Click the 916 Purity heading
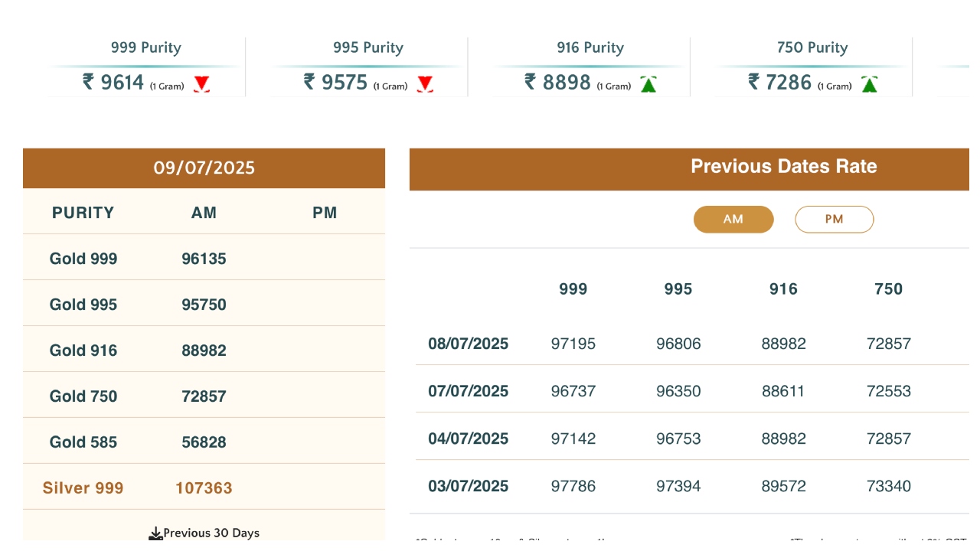Image resolution: width=980 pixels, height=551 pixels. point(590,47)
